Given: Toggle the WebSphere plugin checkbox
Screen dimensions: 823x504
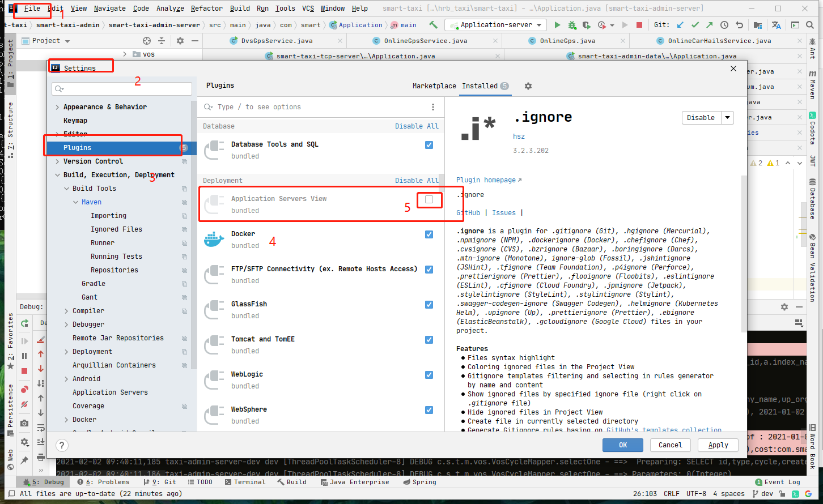Looking at the screenshot, I should coord(429,410).
